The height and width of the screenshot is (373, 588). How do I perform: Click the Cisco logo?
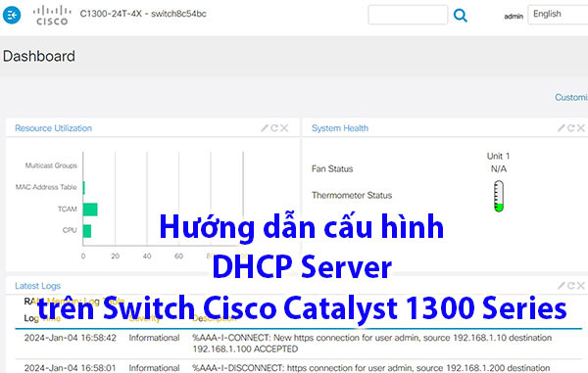click(52, 16)
